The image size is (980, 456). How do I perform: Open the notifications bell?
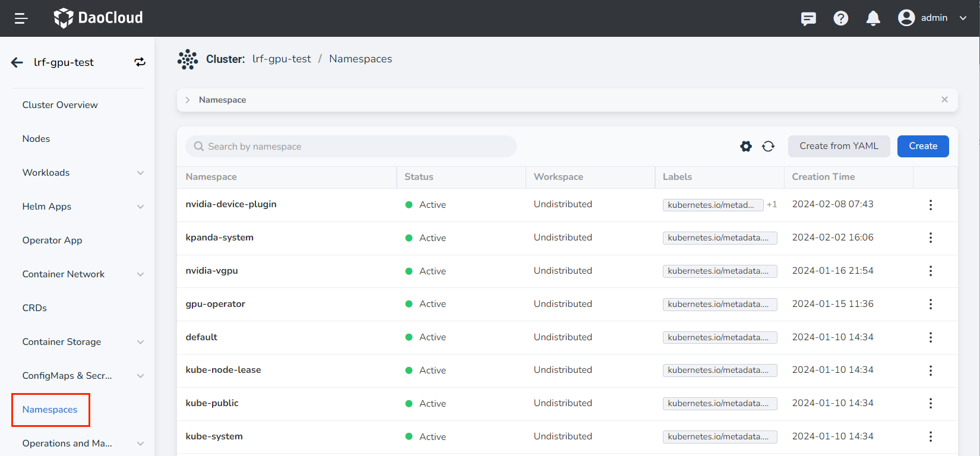872,18
